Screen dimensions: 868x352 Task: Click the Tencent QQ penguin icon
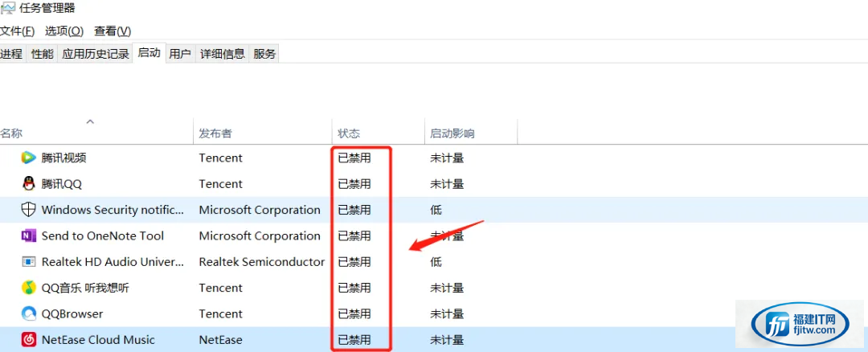click(28, 184)
